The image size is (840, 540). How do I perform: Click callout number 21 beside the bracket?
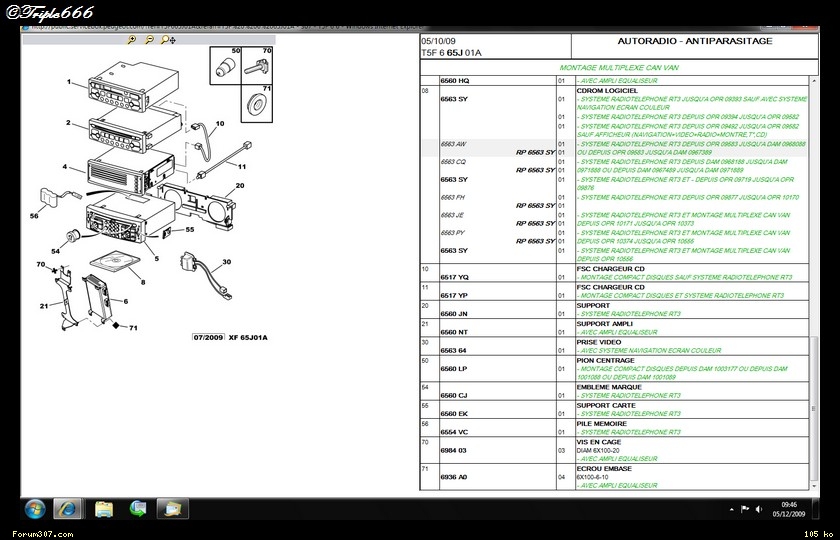tap(44, 306)
